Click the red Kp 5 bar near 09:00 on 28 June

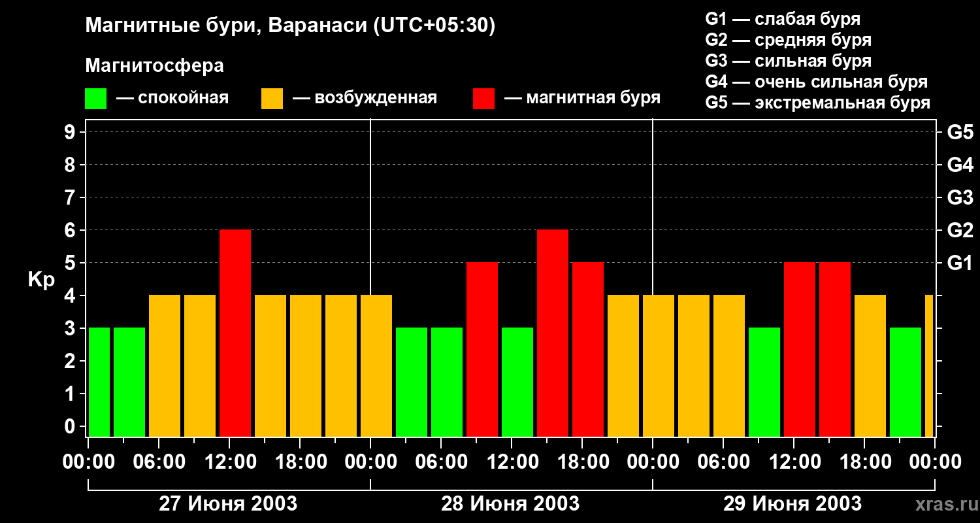click(x=482, y=349)
